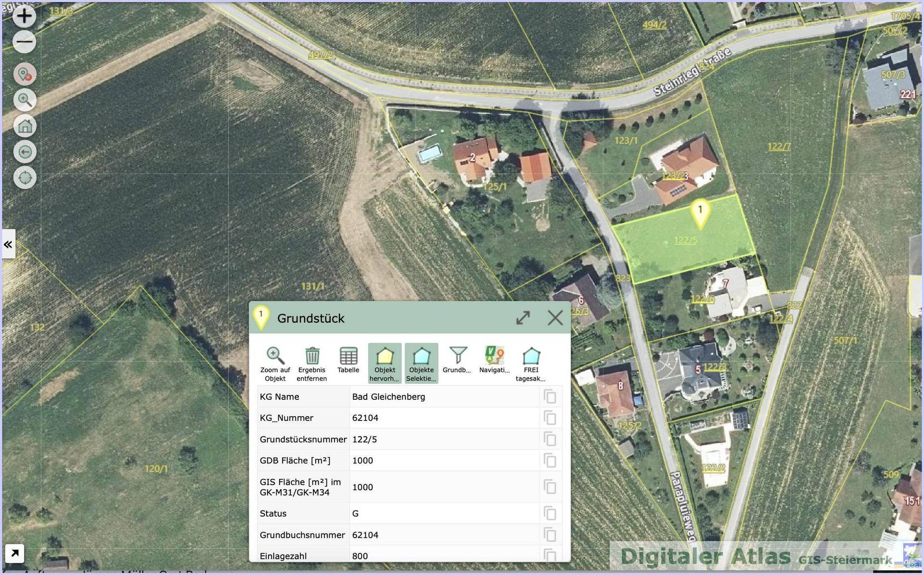Click Ergebnis entfernen trash icon
Image resolution: width=924 pixels, height=575 pixels.
pos(312,364)
